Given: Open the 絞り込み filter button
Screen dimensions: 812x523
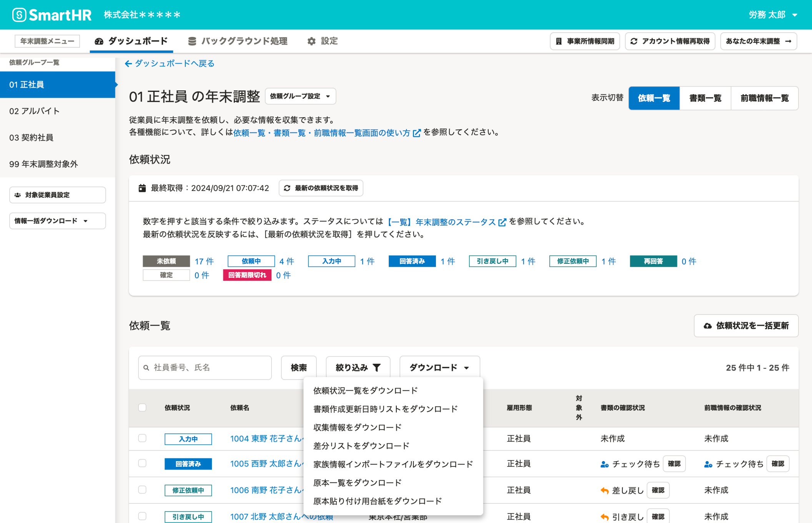Looking at the screenshot, I should (x=358, y=368).
